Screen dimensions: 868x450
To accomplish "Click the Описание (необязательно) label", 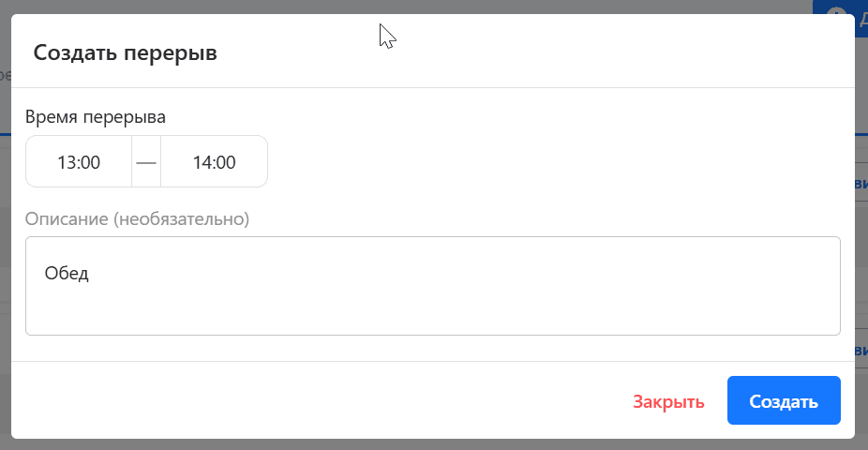I will point(137,219).
